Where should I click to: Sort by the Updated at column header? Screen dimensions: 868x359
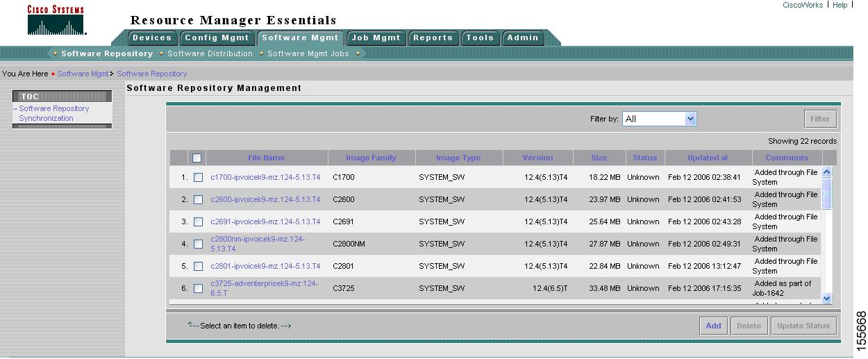708,158
